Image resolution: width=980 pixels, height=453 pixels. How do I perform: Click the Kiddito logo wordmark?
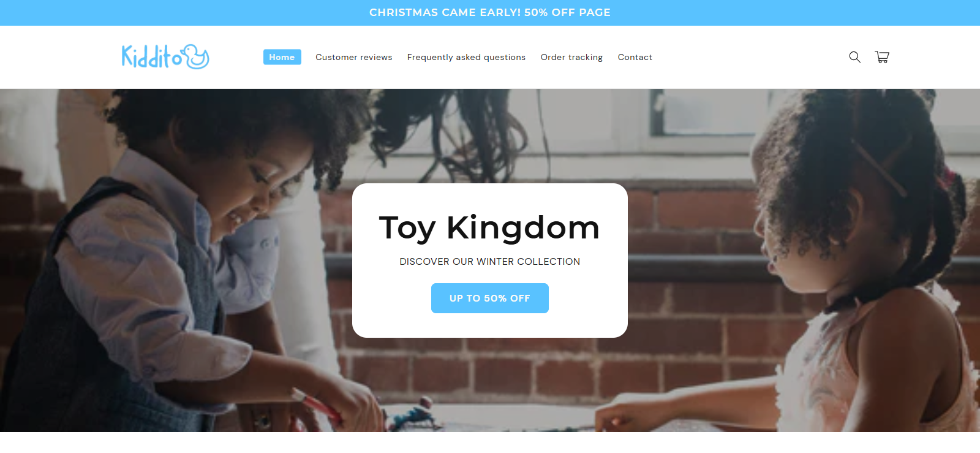pos(152,56)
